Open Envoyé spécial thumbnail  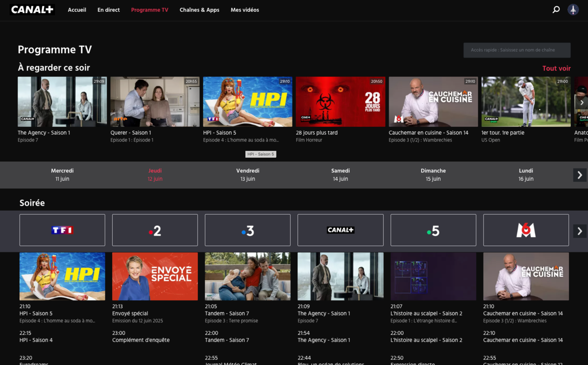155,276
